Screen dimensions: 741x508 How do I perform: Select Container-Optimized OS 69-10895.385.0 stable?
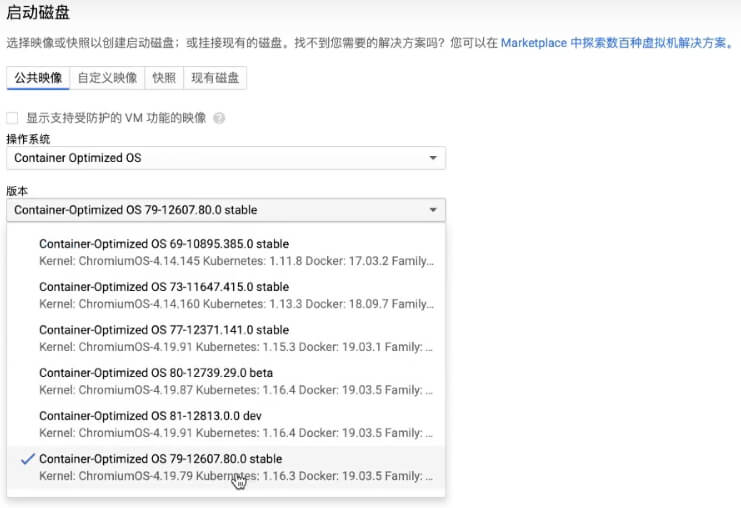pyautogui.click(x=226, y=252)
